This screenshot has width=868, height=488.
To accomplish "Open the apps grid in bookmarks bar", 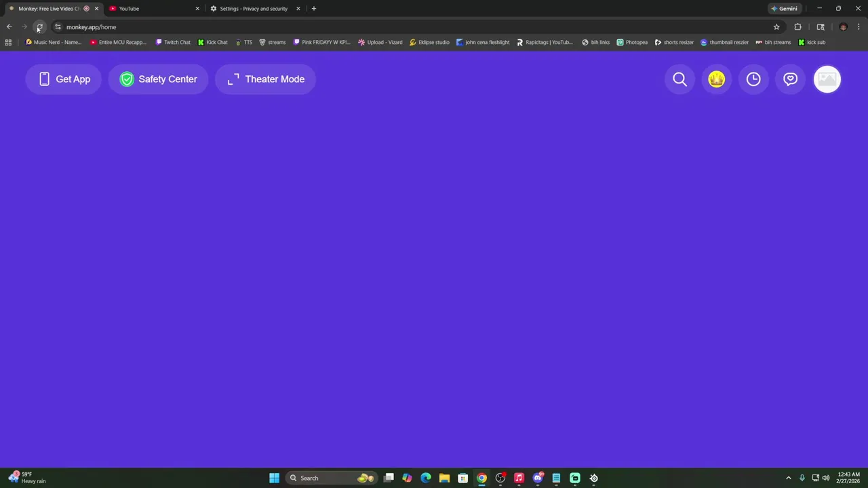I will coord(8,43).
